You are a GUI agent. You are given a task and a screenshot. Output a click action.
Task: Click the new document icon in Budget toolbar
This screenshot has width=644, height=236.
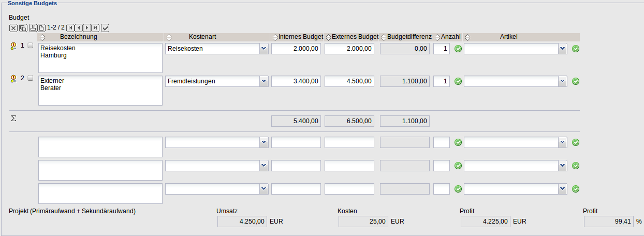click(41, 27)
